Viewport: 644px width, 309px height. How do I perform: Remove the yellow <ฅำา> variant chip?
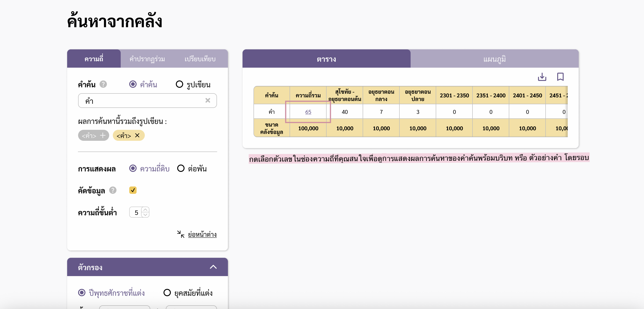137,135
